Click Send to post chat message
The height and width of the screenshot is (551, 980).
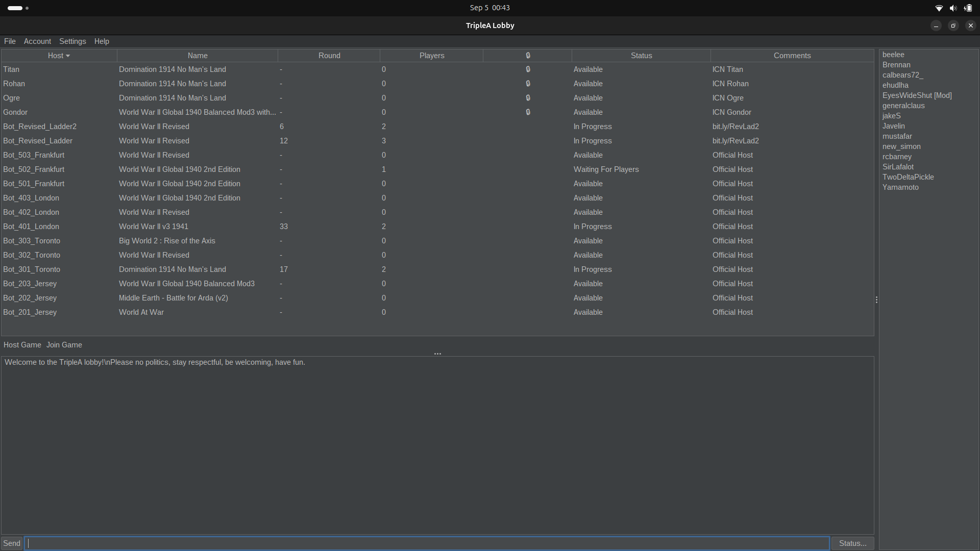tap(12, 543)
